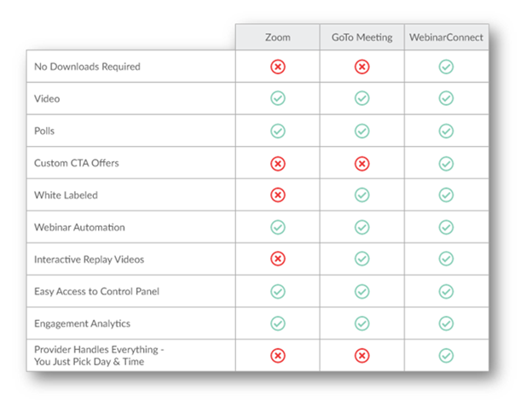The height and width of the screenshot is (413, 532).
Task: Click GoTo Meeting's check for Easy Access to Control Panel
Action: tap(362, 292)
